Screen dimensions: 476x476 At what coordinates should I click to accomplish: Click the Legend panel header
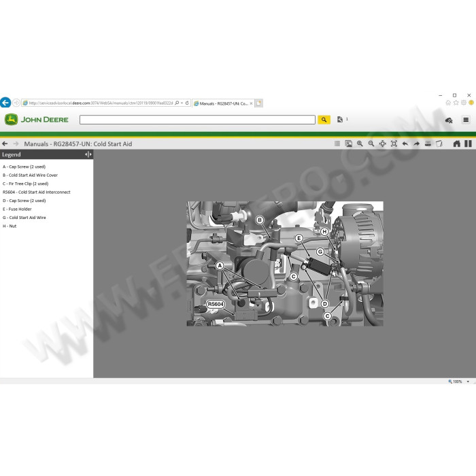tap(46, 154)
